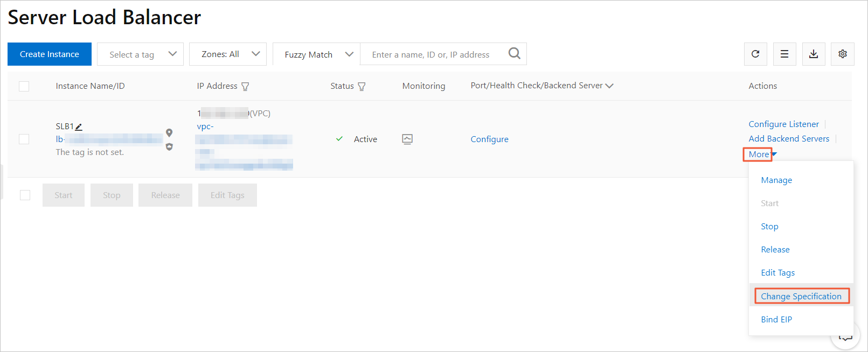
Task: Choose Edit Tags from the More menu
Action: coord(777,273)
